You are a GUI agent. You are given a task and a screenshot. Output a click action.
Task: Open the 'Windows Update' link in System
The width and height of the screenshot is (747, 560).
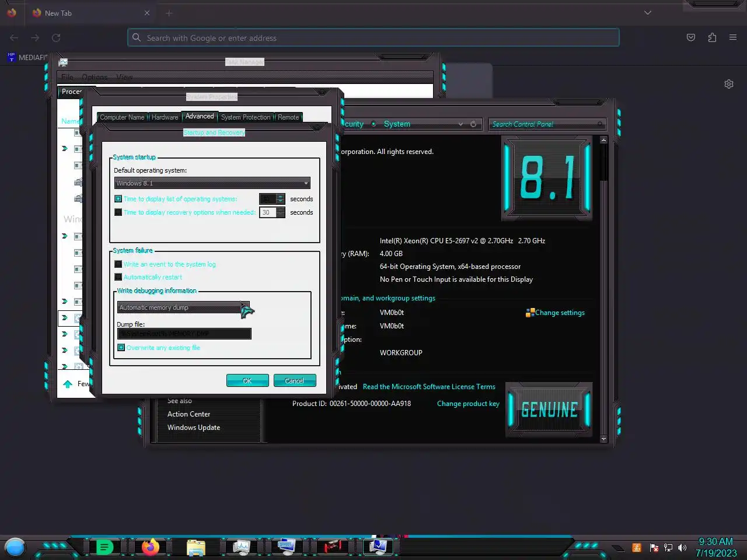(194, 428)
